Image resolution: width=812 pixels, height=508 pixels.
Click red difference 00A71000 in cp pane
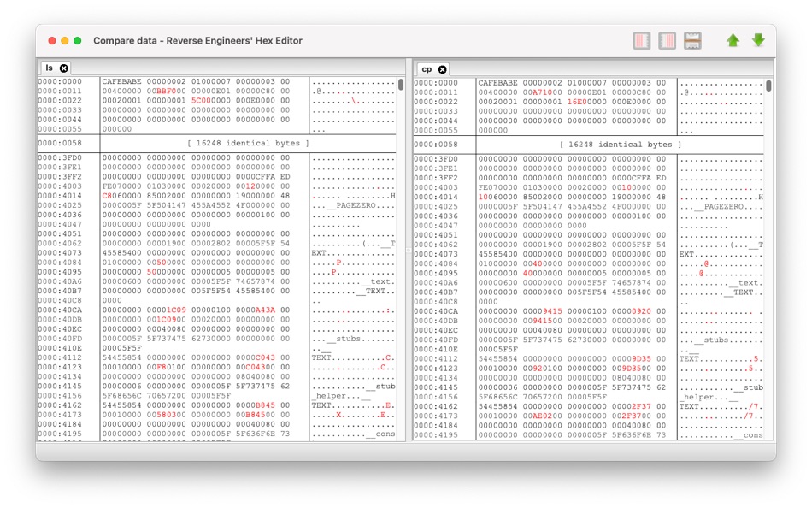[541, 92]
